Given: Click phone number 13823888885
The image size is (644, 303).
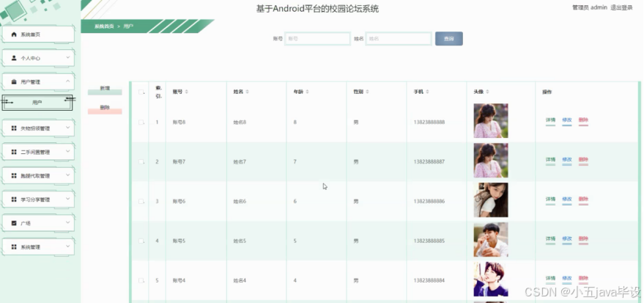Looking at the screenshot, I should tap(429, 241).
